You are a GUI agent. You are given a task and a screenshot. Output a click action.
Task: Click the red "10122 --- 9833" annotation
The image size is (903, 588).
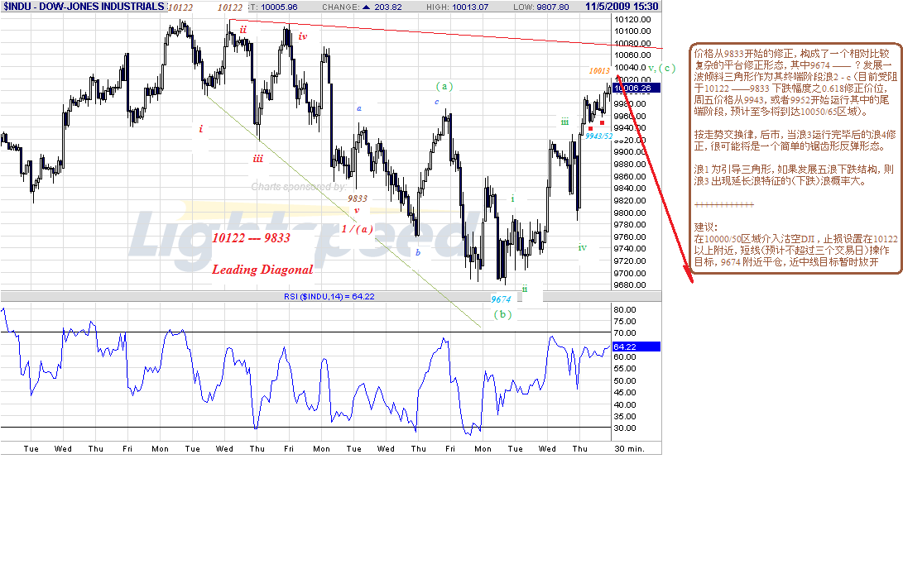(x=251, y=238)
